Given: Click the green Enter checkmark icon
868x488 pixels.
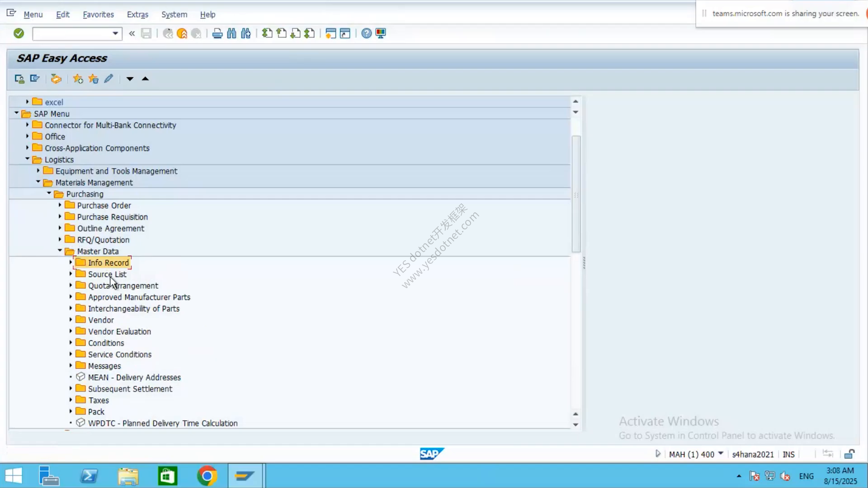Looking at the screenshot, I should pyautogui.click(x=19, y=33).
